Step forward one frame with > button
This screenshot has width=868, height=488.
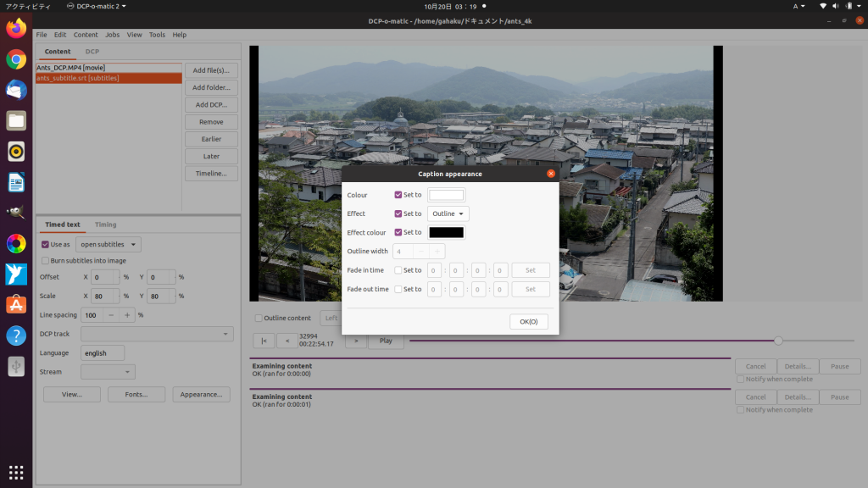click(x=356, y=341)
